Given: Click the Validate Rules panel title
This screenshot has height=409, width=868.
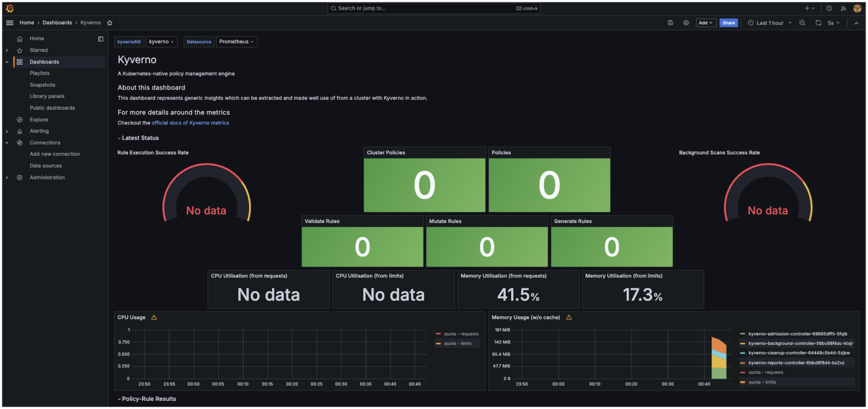Looking at the screenshot, I should tap(322, 221).
